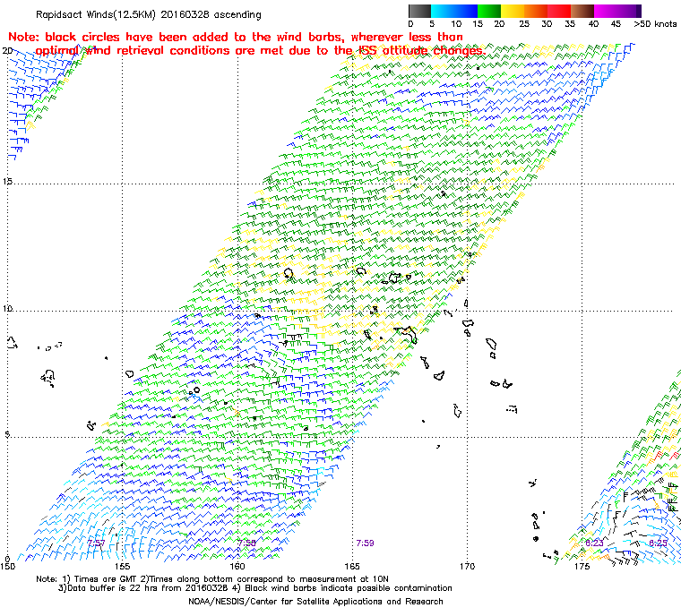Screen dimensions: 681x616
Task: Click the NOAA/NESDIS credit line
Action: pyautogui.click(x=315, y=602)
